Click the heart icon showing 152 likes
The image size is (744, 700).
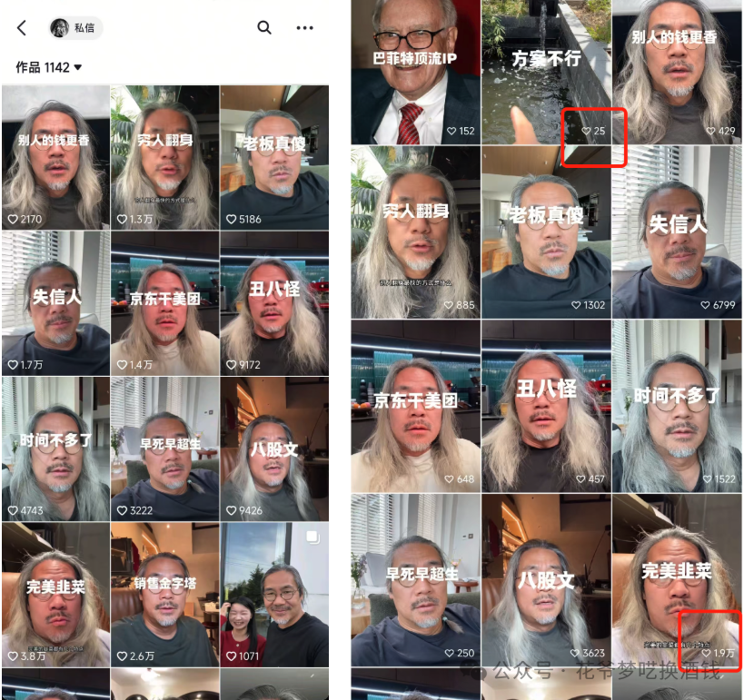click(451, 131)
